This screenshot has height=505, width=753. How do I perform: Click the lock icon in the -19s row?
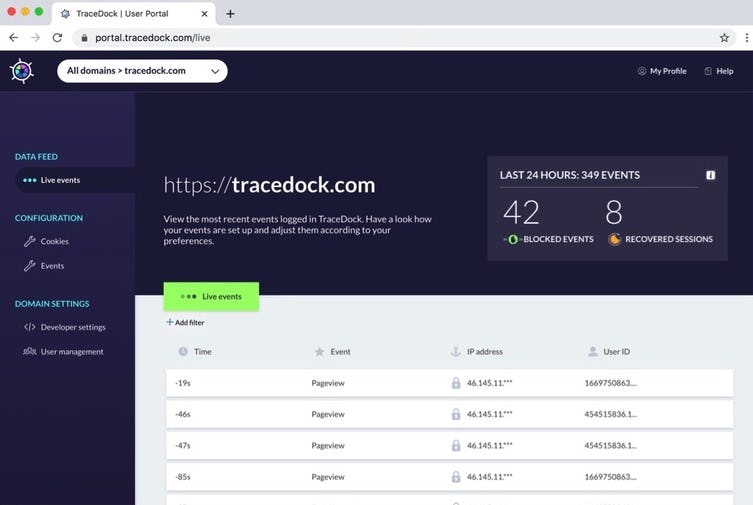tap(456, 383)
